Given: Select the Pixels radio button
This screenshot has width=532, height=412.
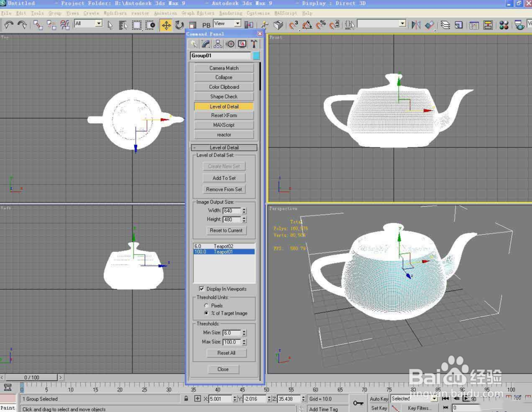Looking at the screenshot, I should 206,306.
